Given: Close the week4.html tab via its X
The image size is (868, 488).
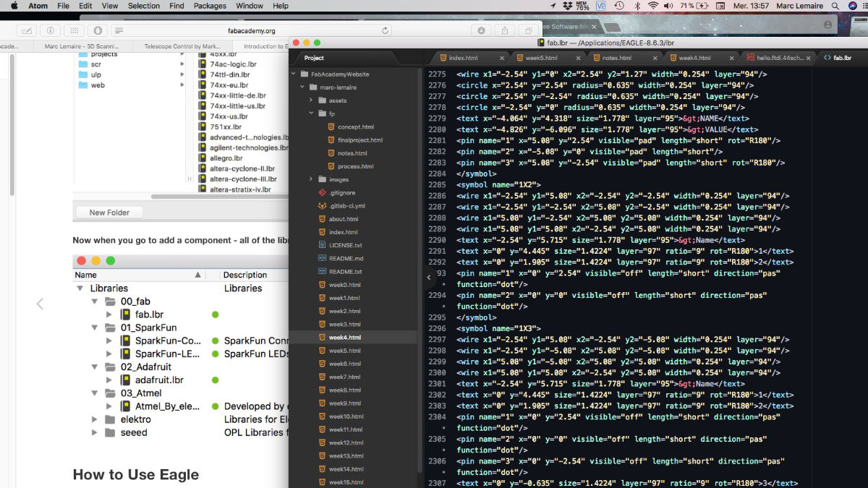Looking at the screenshot, I should 731,58.
